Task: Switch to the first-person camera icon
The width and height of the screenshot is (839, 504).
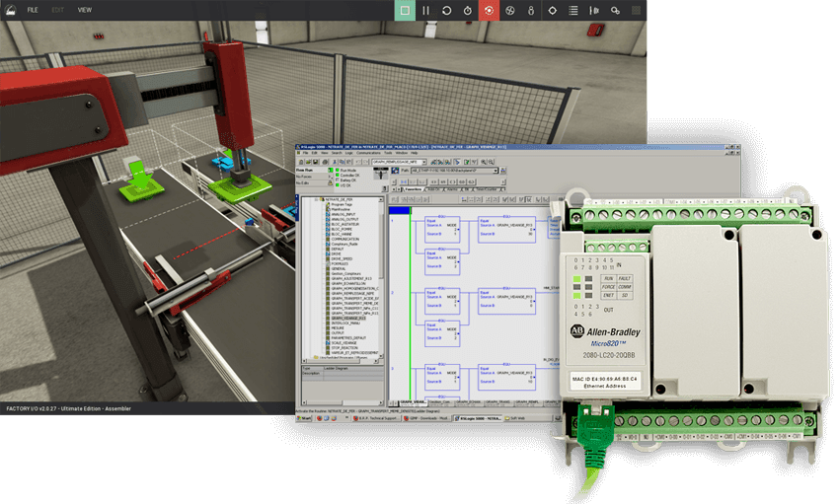Action: (531, 10)
